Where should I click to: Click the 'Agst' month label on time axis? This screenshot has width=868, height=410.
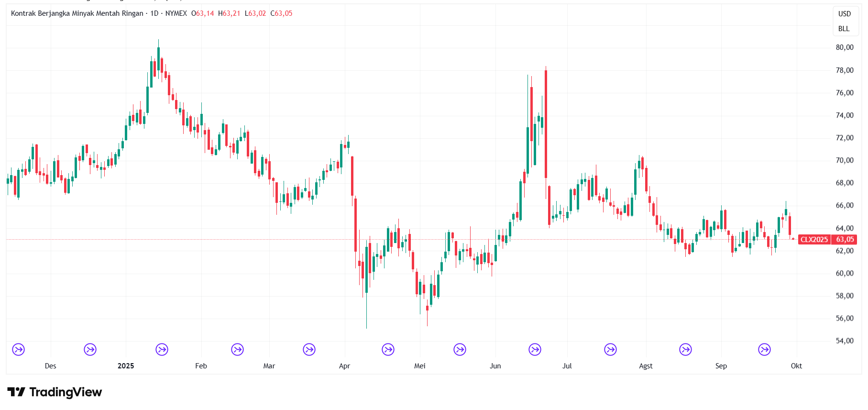(646, 366)
